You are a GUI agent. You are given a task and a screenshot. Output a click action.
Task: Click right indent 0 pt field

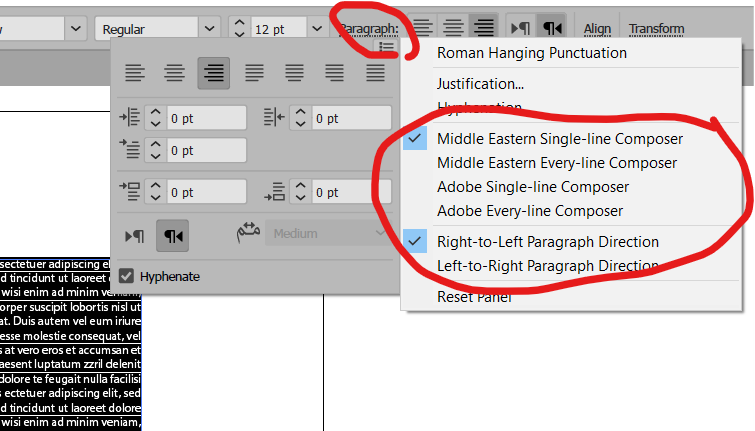(x=351, y=118)
